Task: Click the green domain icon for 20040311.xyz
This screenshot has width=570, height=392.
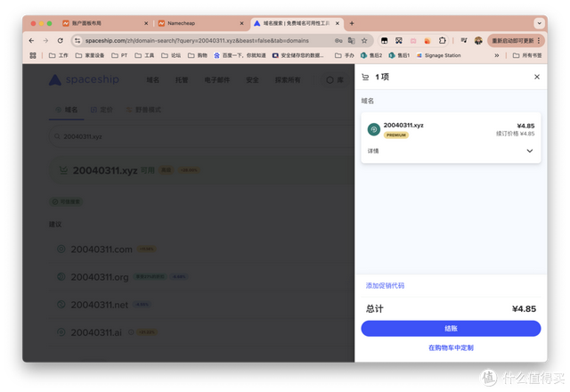Action: coord(374,129)
